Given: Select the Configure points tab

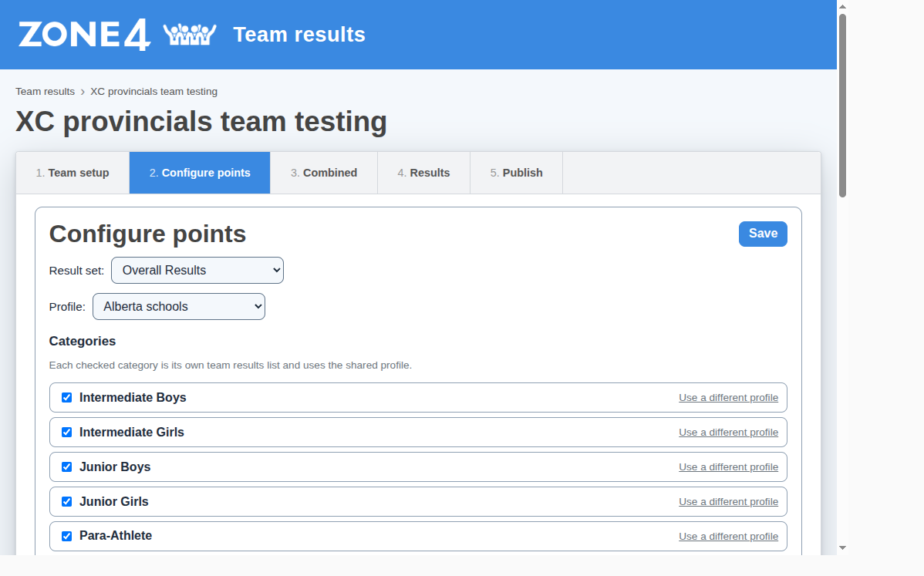Looking at the screenshot, I should coord(200,173).
